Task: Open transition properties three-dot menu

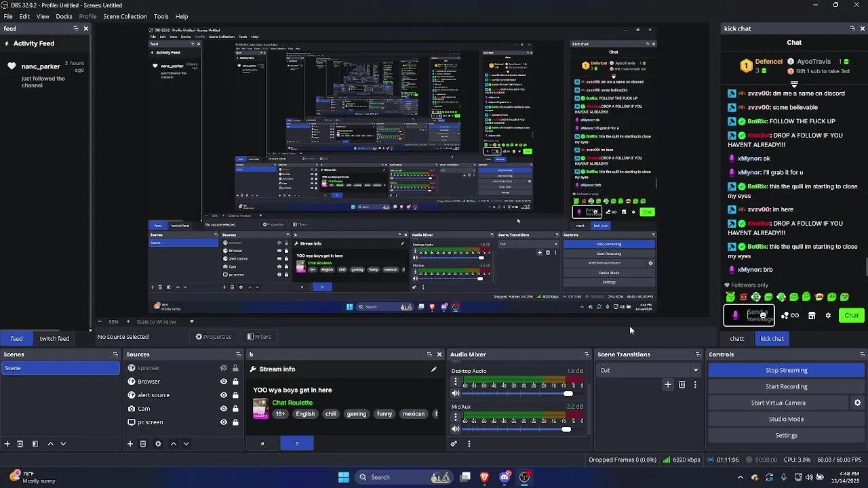Action: point(695,385)
